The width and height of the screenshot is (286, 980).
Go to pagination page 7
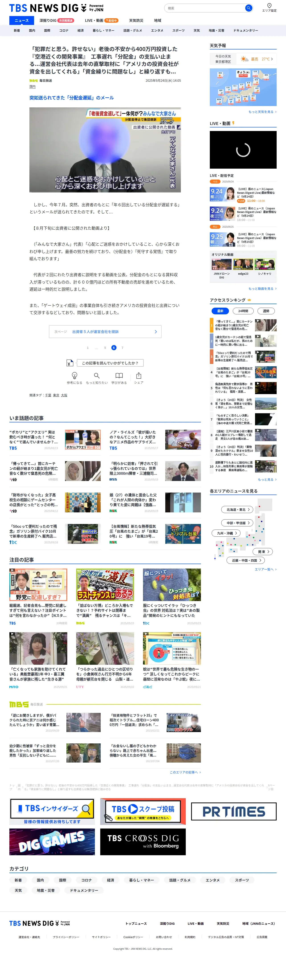[123, 348]
